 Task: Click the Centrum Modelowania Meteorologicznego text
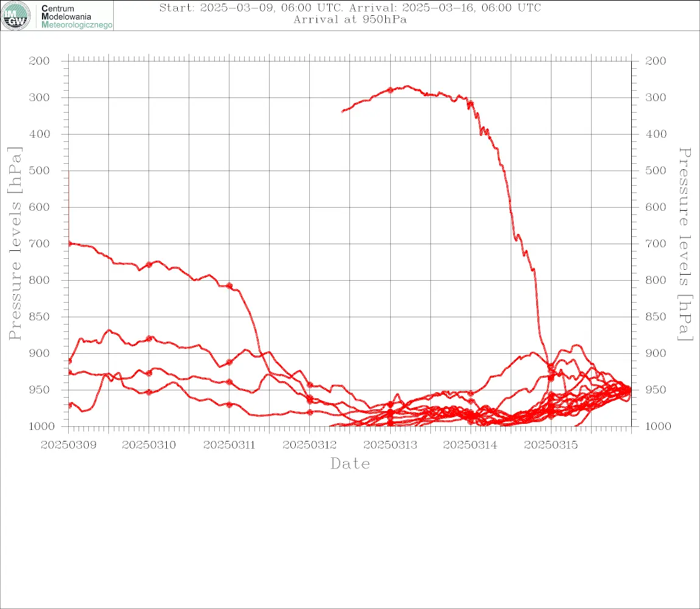point(77,16)
